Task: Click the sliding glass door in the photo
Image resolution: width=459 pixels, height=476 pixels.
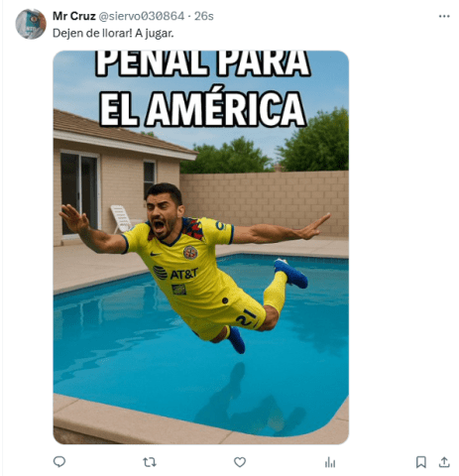Action: click(x=79, y=193)
